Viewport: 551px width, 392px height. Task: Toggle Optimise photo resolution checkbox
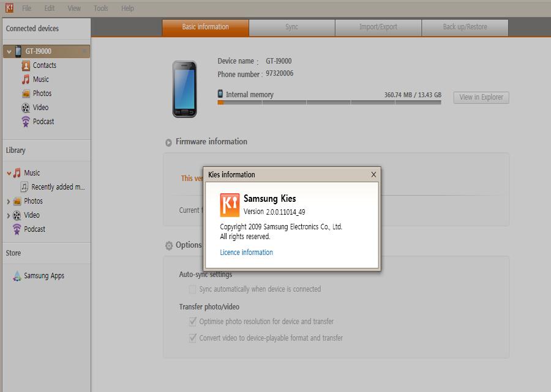point(192,322)
